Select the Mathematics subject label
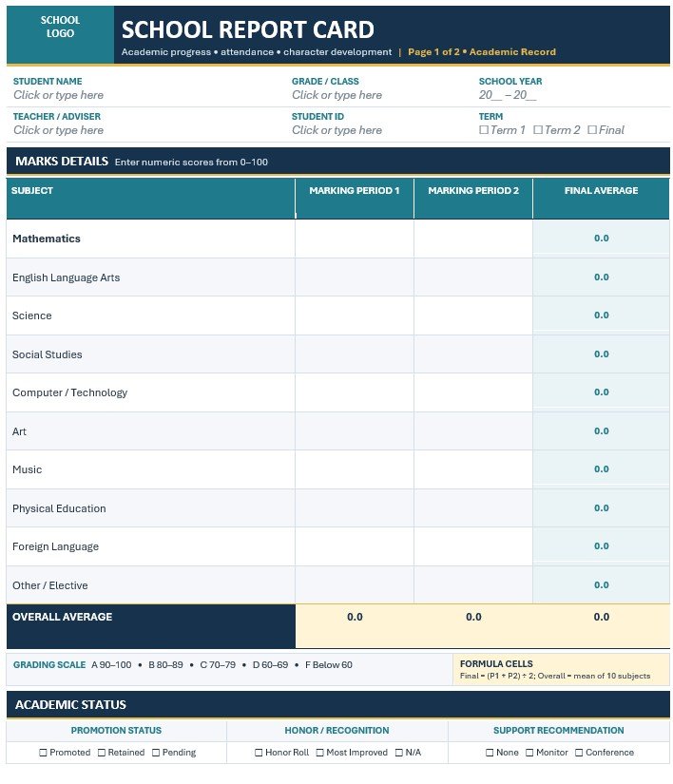Screen dimensions: 673x784 point(47,239)
